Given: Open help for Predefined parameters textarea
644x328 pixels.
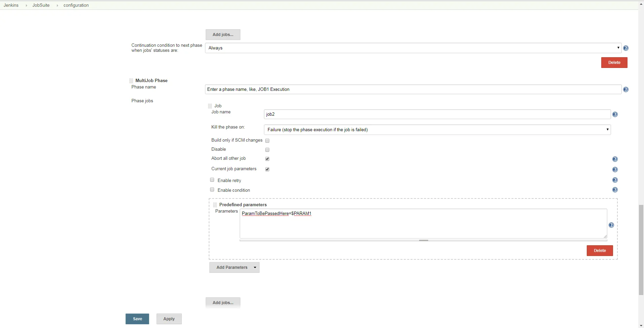Looking at the screenshot, I should [611, 225].
